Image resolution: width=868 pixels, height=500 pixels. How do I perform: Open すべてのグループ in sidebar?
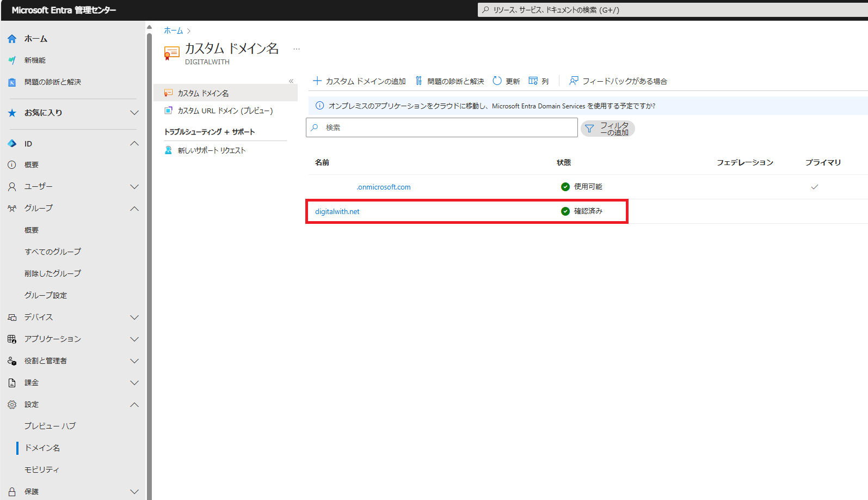click(53, 252)
